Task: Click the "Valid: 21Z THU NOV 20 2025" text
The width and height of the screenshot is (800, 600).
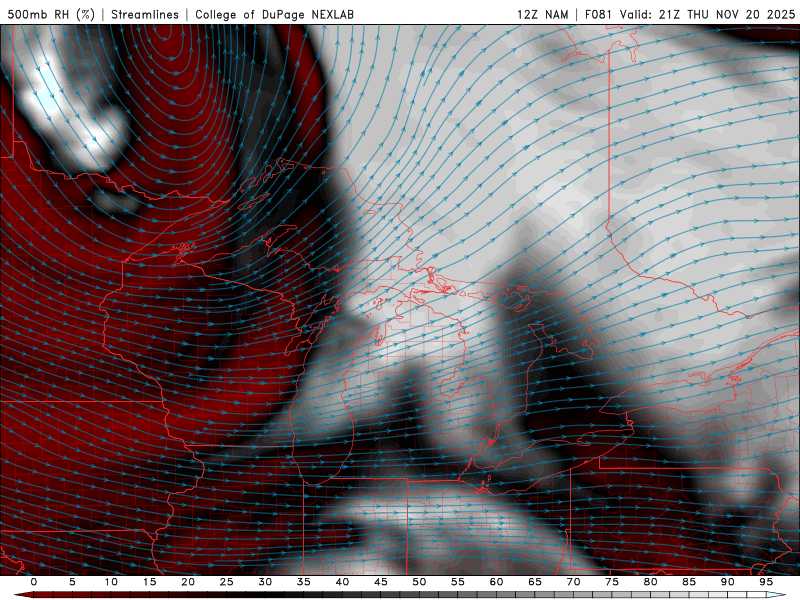Action: pos(707,14)
